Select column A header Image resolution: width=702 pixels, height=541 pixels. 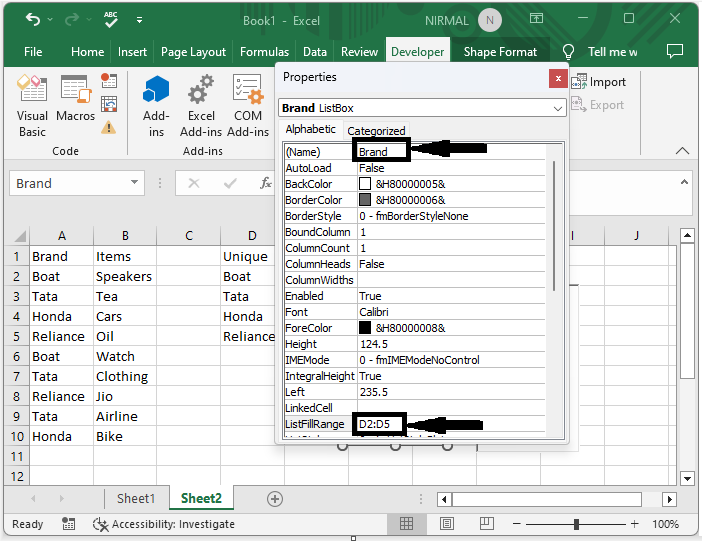62,236
